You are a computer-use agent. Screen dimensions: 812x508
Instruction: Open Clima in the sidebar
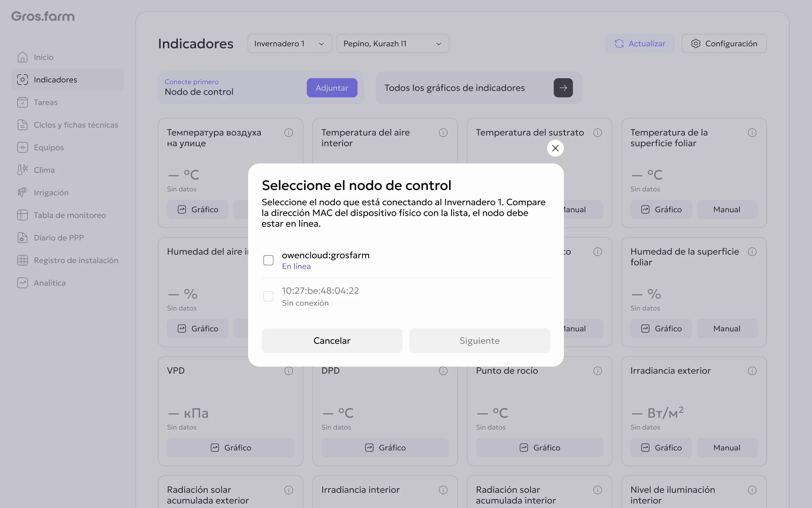68,170
